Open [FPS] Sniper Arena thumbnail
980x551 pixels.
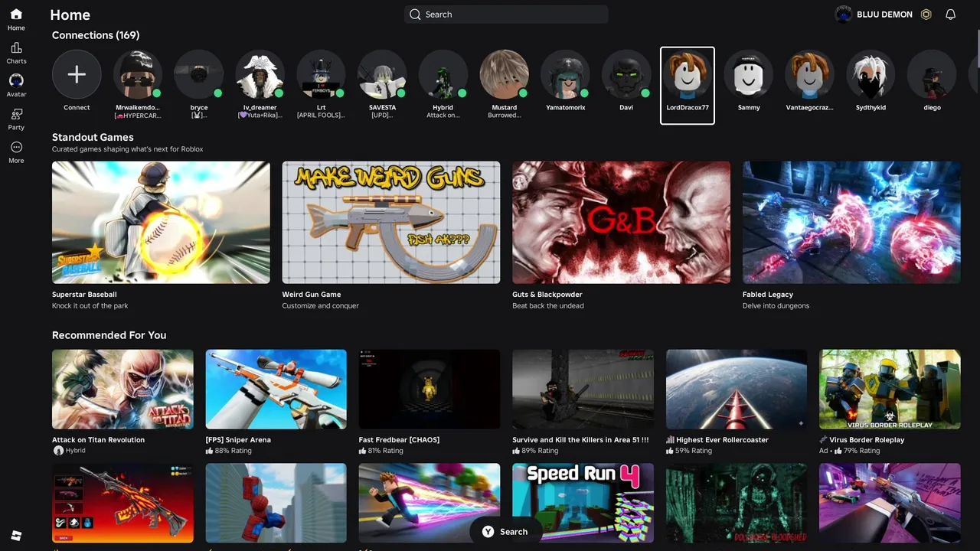coord(276,390)
